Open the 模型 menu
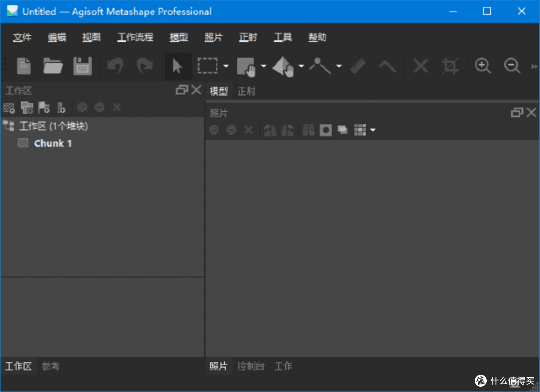This screenshot has height=392, width=540. (179, 37)
